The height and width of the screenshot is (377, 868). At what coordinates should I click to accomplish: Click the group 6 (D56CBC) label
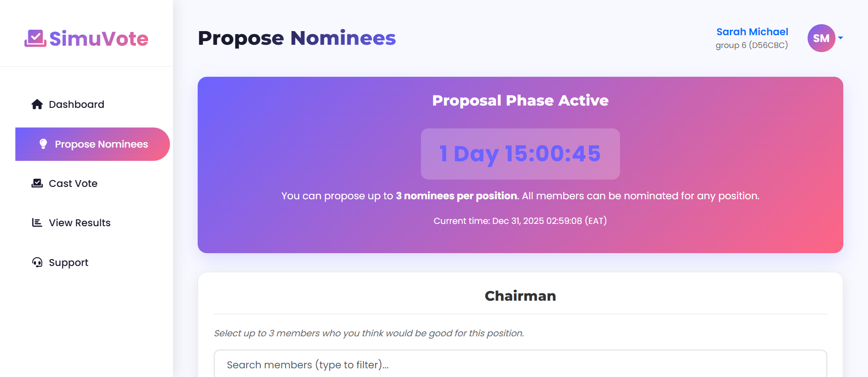click(751, 45)
